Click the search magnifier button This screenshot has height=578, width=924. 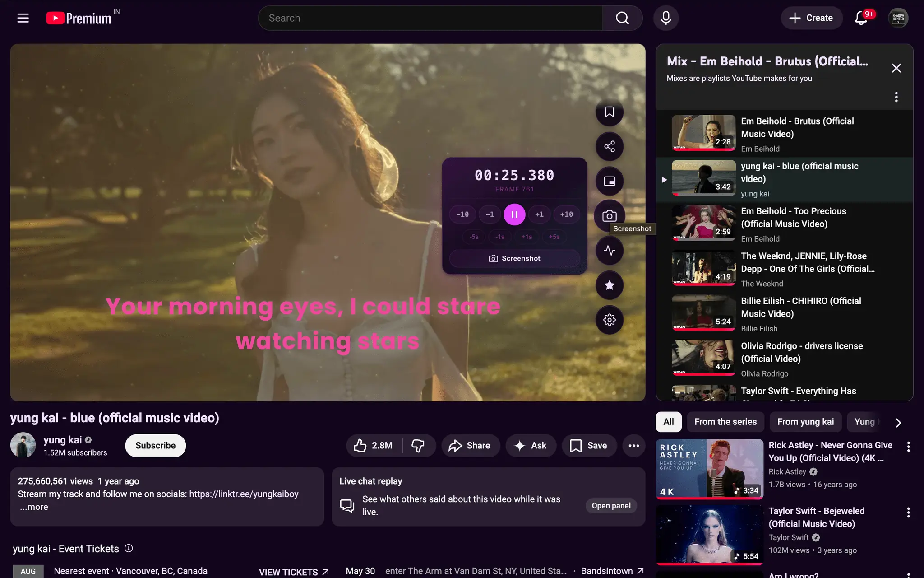pos(622,18)
